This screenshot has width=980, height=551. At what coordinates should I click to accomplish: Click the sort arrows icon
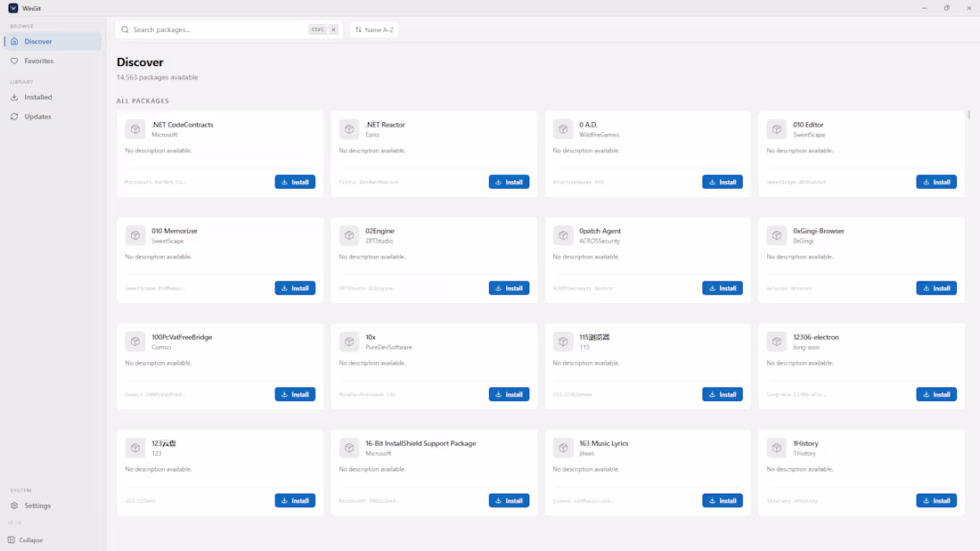coord(358,29)
